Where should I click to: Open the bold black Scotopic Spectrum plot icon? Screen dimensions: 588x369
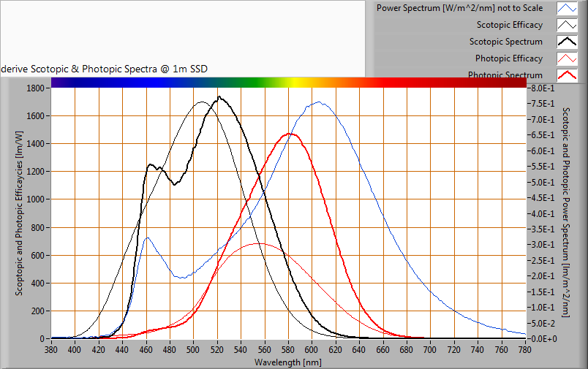tap(567, 42)
